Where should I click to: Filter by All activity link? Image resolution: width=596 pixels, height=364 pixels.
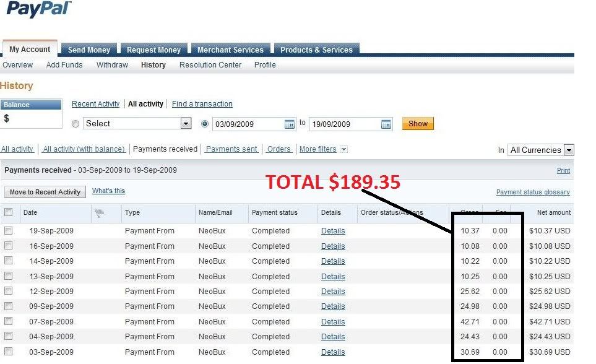(x=17, y=149)
